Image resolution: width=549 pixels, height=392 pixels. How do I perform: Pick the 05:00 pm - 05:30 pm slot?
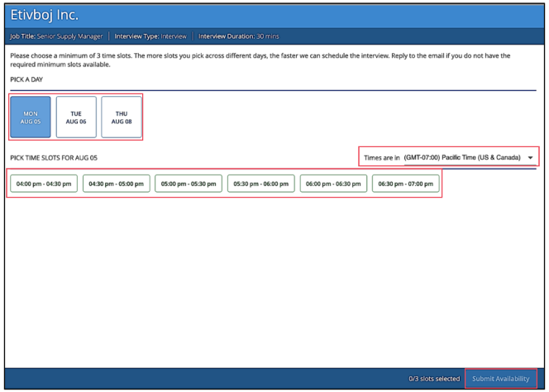coord(189,184)
